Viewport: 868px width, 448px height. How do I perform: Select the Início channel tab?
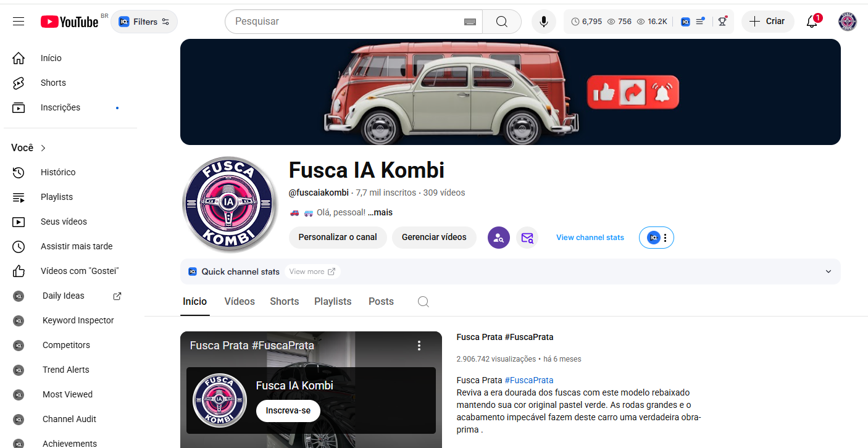pyautogui.click(x=195, y=302)
